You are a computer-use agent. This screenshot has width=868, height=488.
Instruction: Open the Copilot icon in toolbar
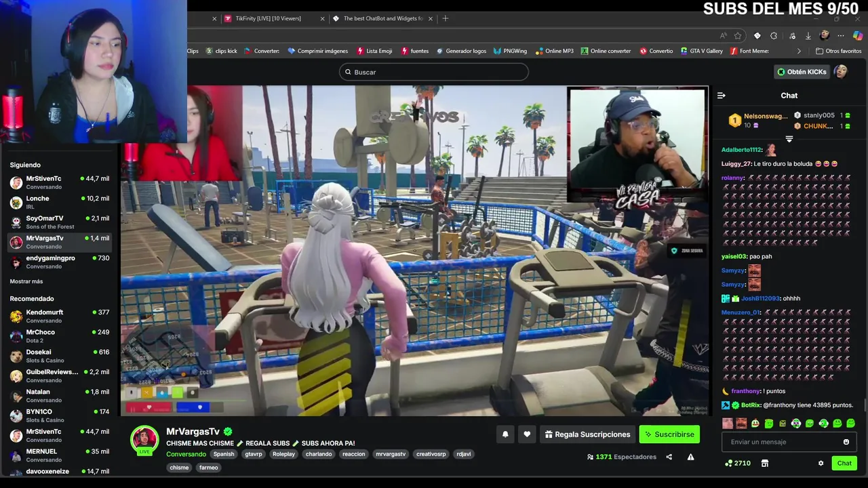pos(858,36)
